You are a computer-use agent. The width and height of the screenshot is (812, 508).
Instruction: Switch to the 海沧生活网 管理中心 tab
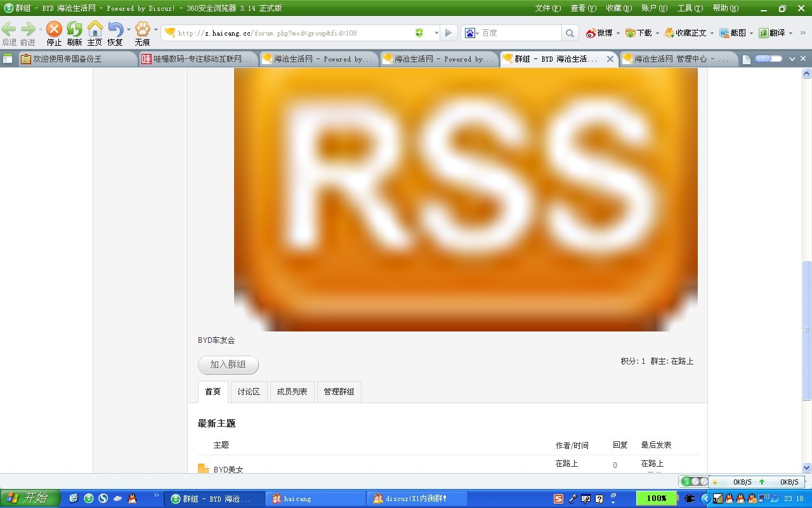point(679,59)
